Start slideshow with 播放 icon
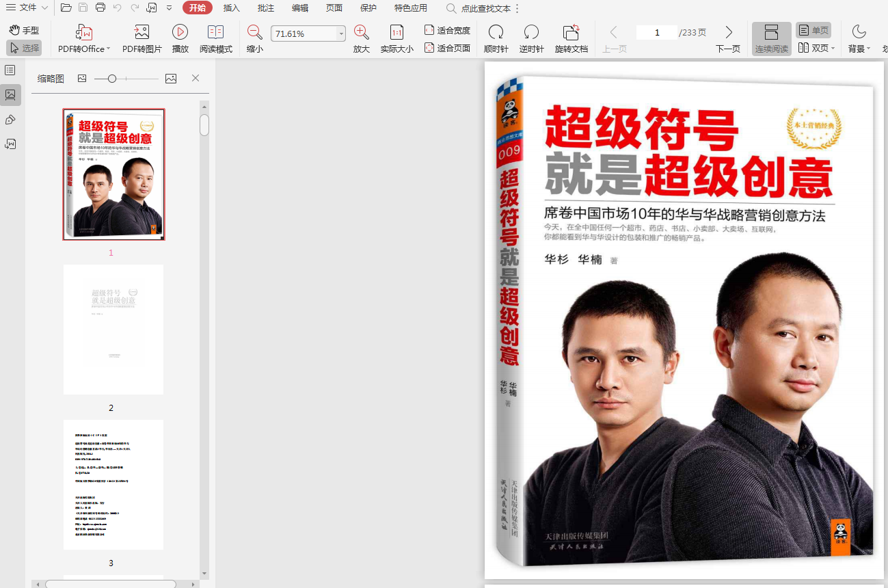 click(180, 33)
